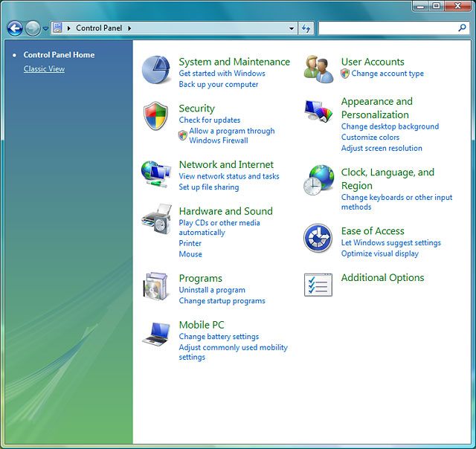Click the Security shield icon

pyautogui.click(x=156, y=116)
